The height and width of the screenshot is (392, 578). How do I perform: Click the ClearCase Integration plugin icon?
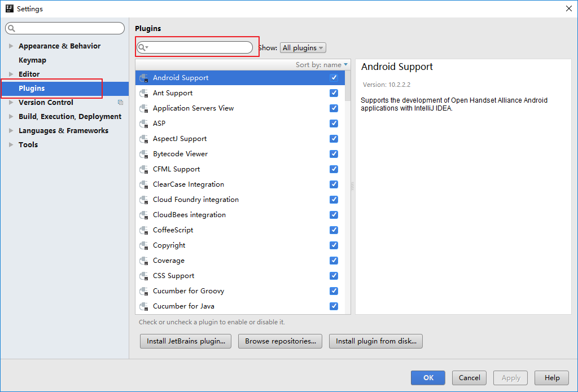(144, 184)
